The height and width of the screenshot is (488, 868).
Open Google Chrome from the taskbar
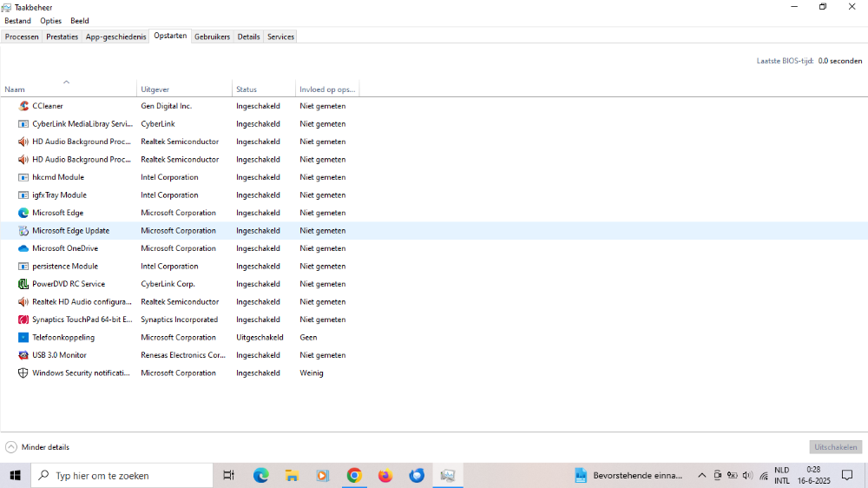(354, 475)
